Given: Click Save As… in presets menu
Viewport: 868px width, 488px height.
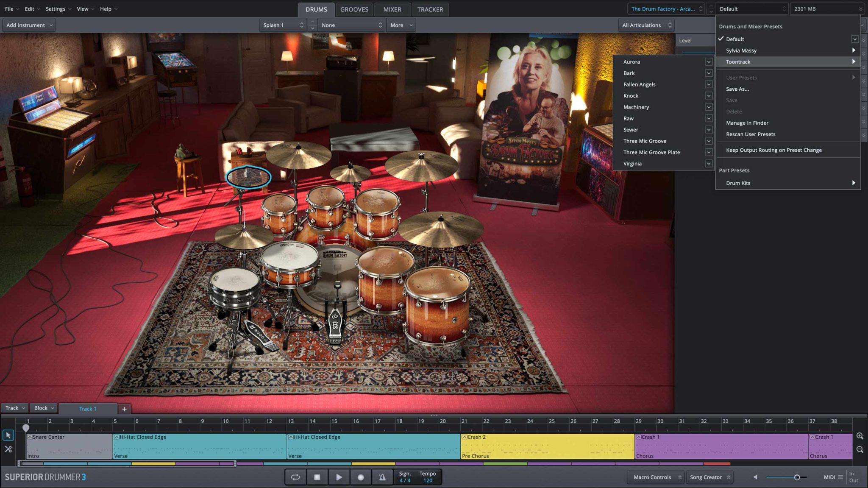Looking at the screenshot, I should 737,89.
